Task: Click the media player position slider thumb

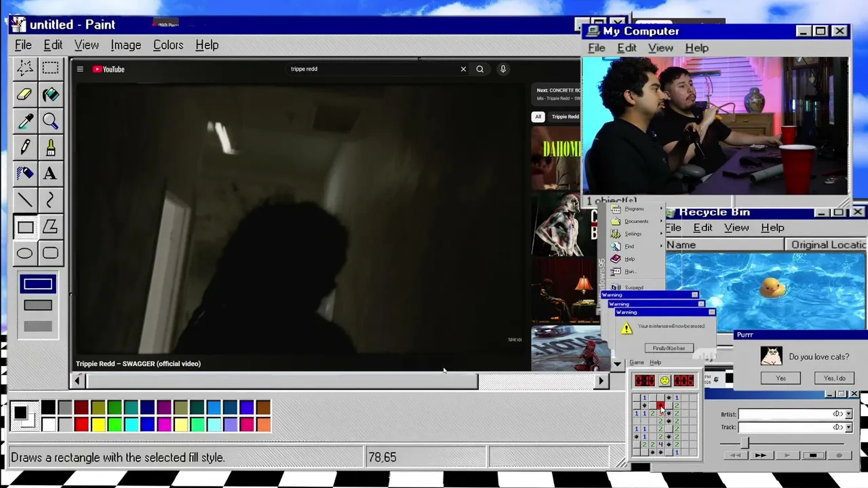Action: (x=745, y=443)
